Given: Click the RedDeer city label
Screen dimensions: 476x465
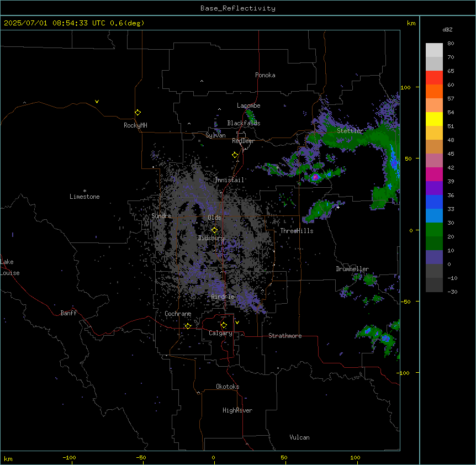Looking at the screenshot, I should pos(243,141).
